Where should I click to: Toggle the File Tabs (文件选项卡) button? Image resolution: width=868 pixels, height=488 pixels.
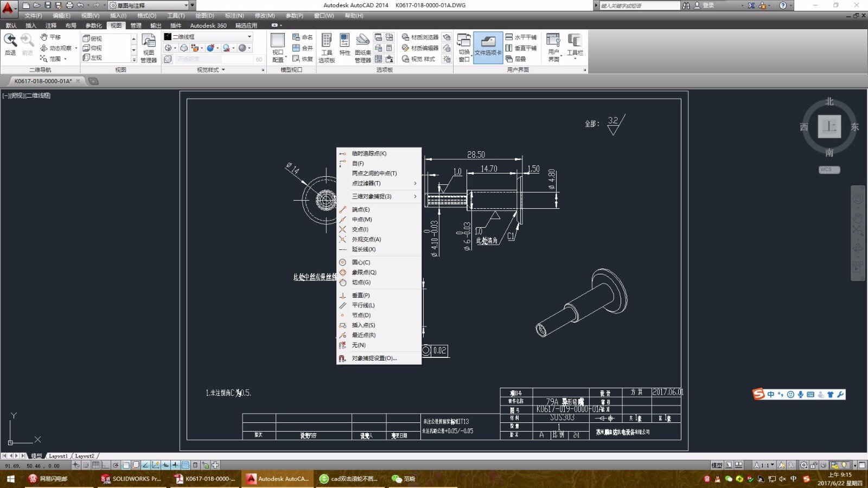pos(488,48)
